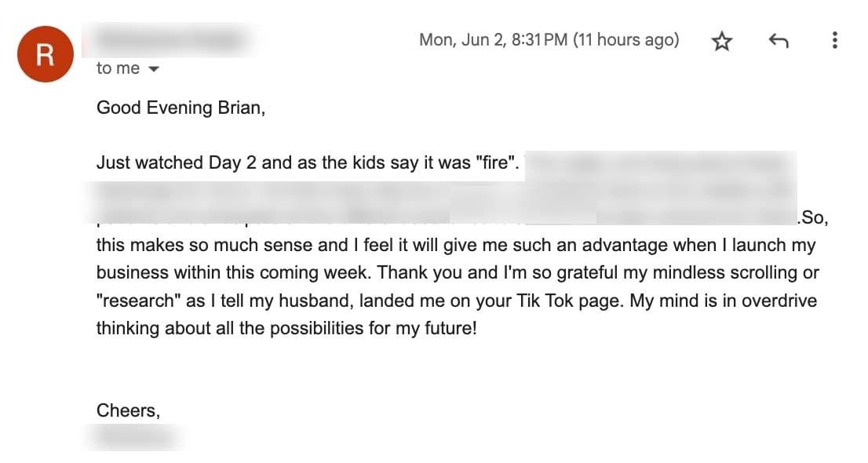Click the '(11 hours ago)' relative time text
This screenshot has width=868, height=463.
point(626,40)
